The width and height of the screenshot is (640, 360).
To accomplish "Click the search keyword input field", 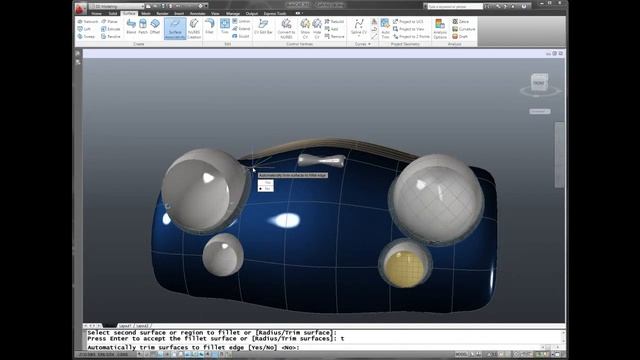I will (456, 7).
